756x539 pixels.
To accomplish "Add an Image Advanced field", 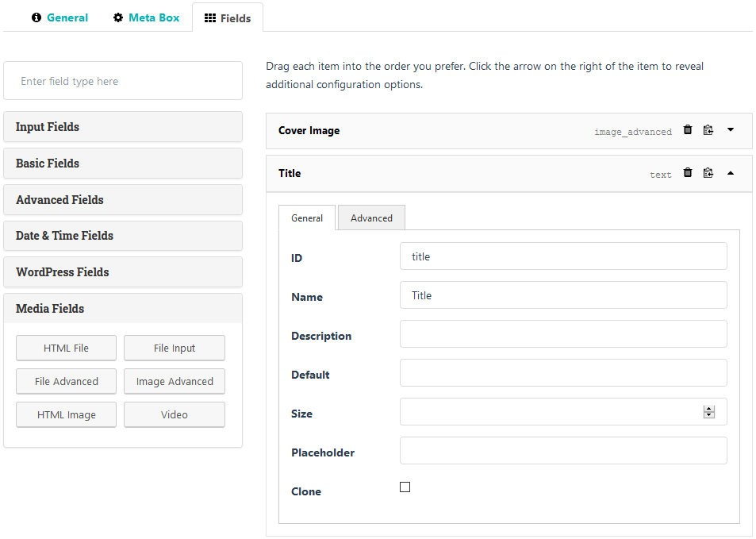I will [x=175, y=382].
